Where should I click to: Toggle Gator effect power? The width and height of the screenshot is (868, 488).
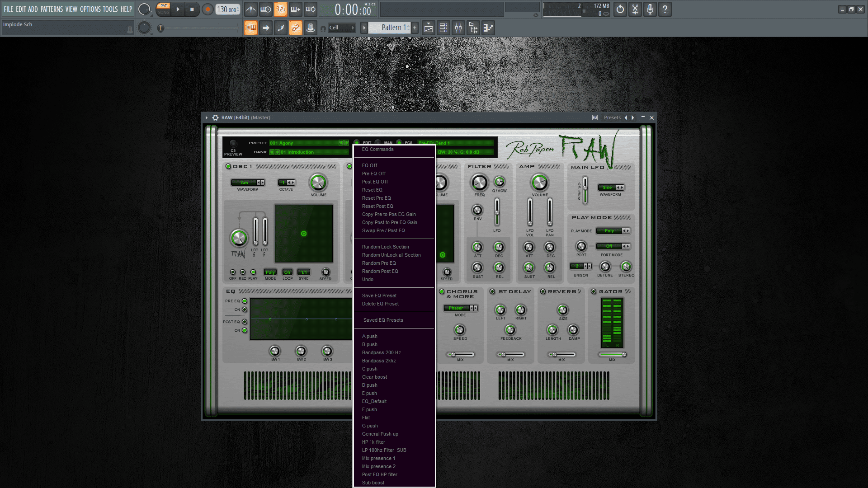click(594, 292)
